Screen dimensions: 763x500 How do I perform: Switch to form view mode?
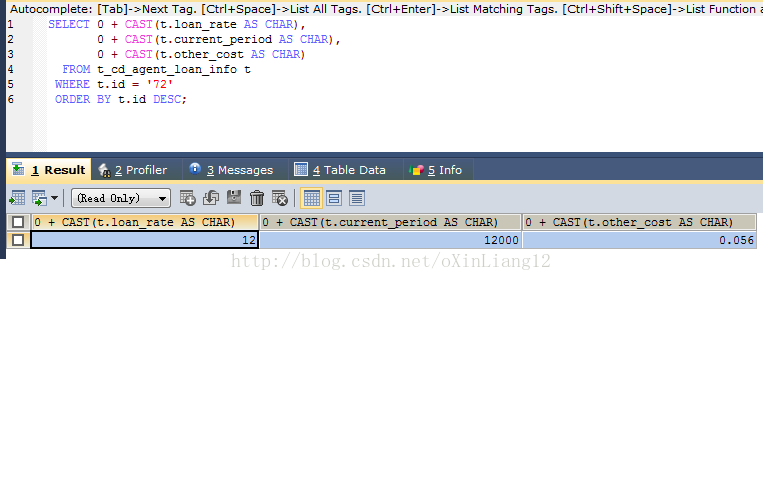tap(334, 198)
